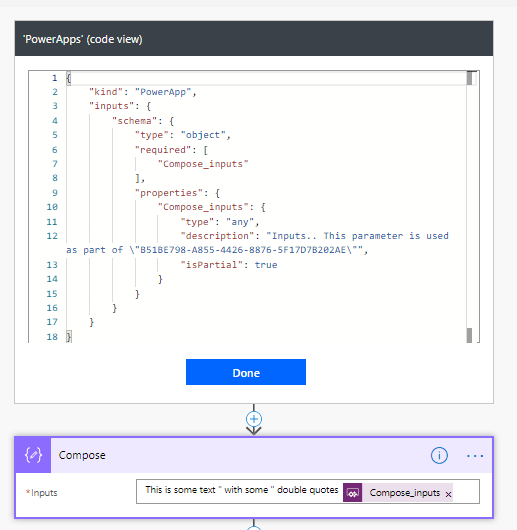Viewport: 517px width, 530px height.
Task: Click "Compose_inputs" on line 7
Action: [x=203, y=164]
